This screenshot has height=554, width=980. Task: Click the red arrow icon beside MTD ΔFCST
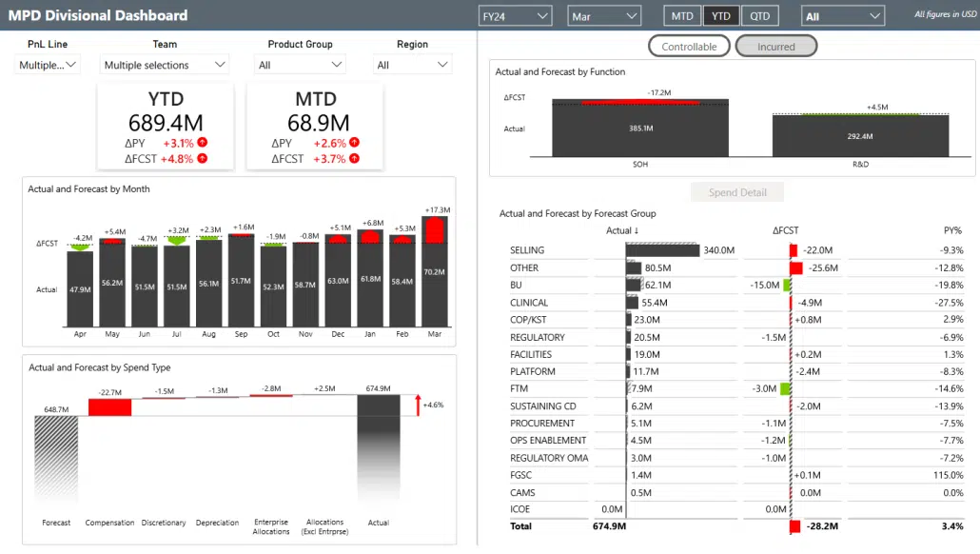click(354, 159)
